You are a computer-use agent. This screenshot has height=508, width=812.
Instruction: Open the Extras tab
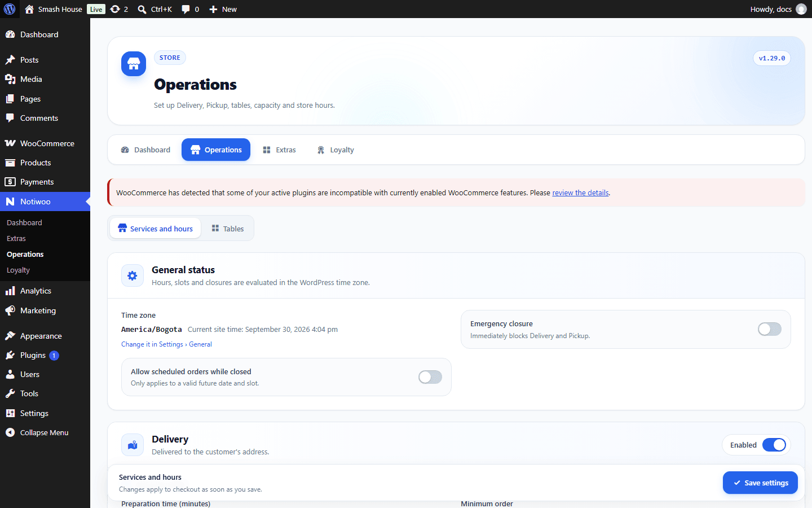279,150
